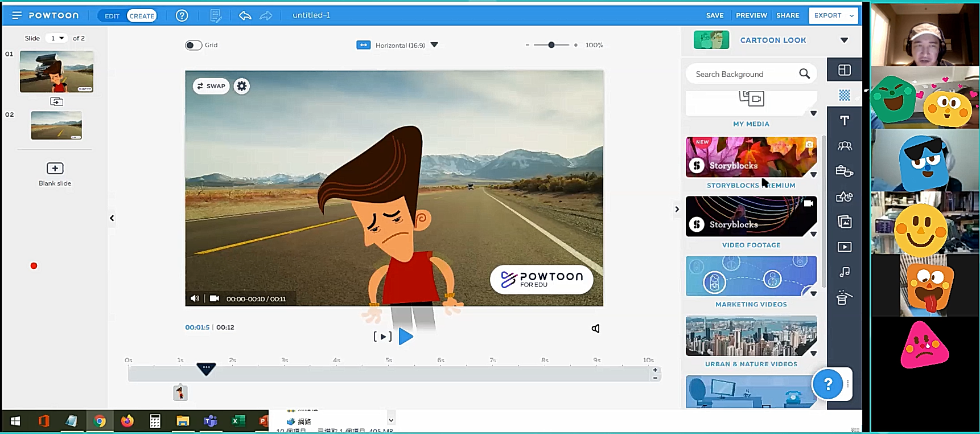
Task: Open the Specials magic hat tab
Action: [845, 297]
